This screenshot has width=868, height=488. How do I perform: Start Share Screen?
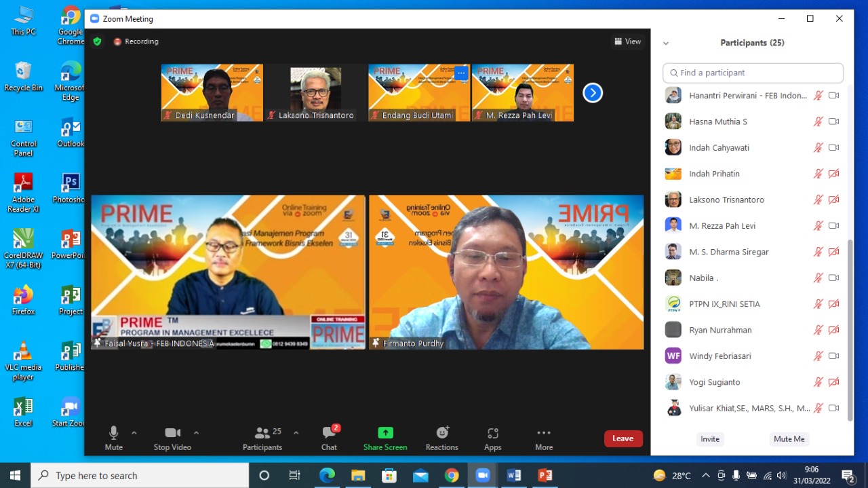385,438
